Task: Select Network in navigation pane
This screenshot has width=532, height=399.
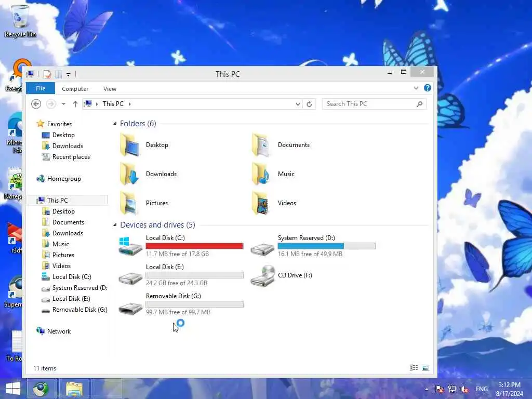Action: (59, 331)
